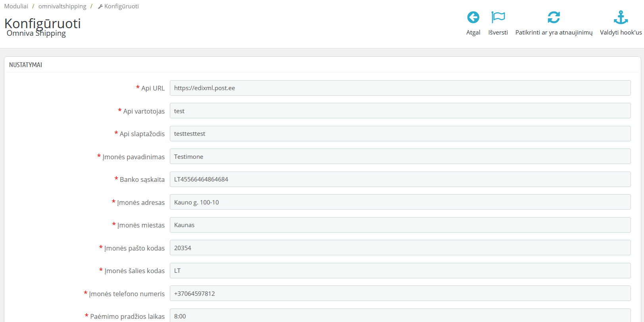Click the Išversti label
This screenshot has width=644, height=322.
(498, 33)
